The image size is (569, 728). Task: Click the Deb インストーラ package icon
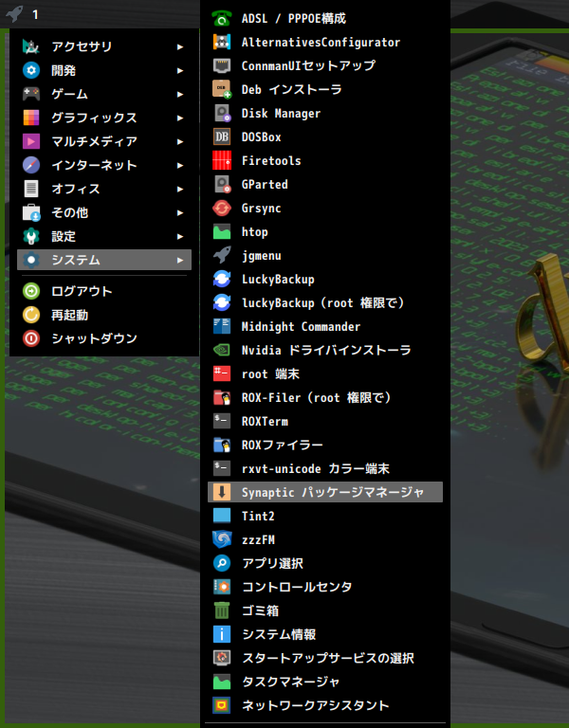click(222, 89)
